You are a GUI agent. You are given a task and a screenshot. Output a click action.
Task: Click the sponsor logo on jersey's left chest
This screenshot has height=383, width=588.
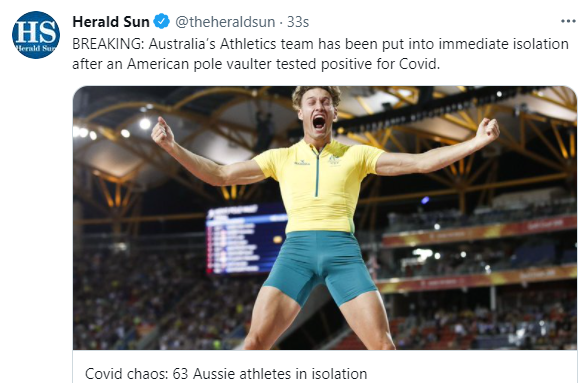302,162
